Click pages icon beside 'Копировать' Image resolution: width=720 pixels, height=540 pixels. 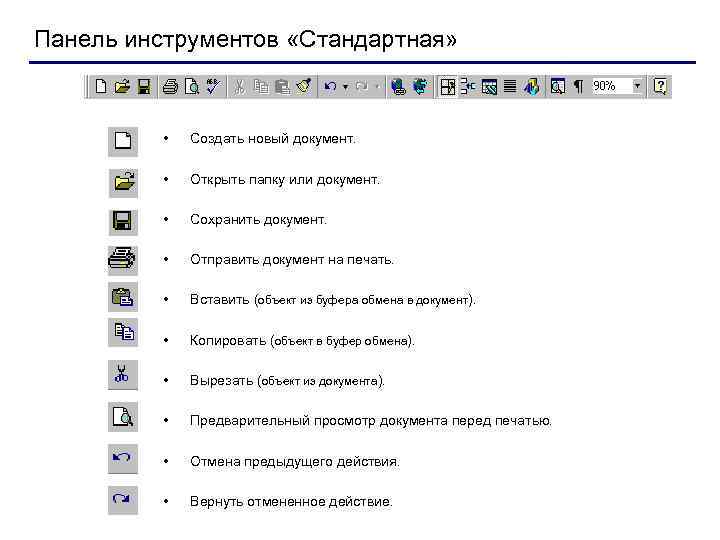click(x=123, y=332)
